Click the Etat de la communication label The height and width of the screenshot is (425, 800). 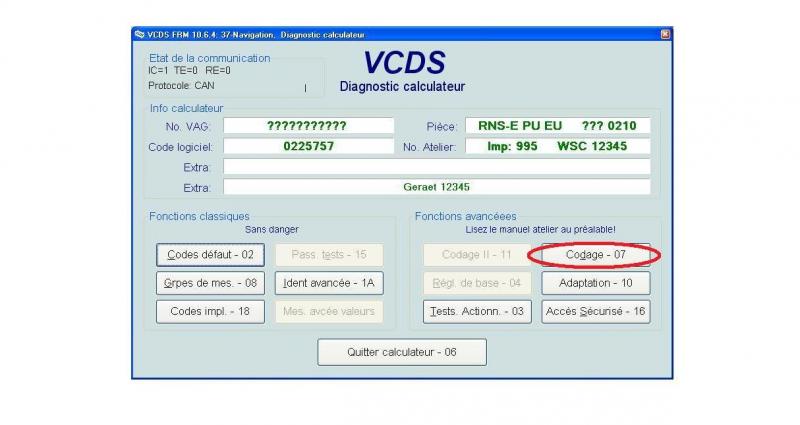tap(210, 58)
